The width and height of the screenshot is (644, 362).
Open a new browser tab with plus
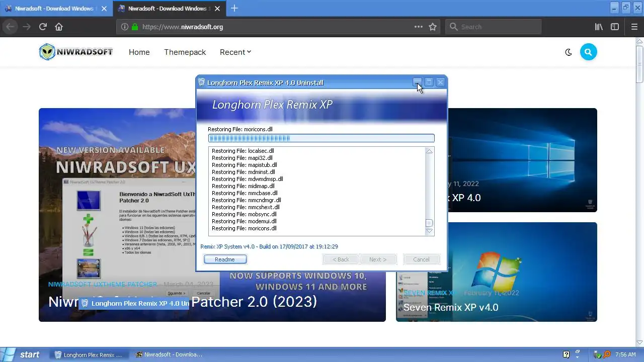[234, 8]
